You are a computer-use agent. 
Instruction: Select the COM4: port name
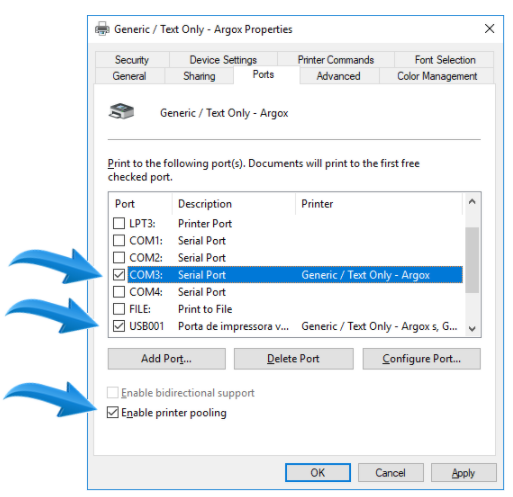(x=146, y=292)
